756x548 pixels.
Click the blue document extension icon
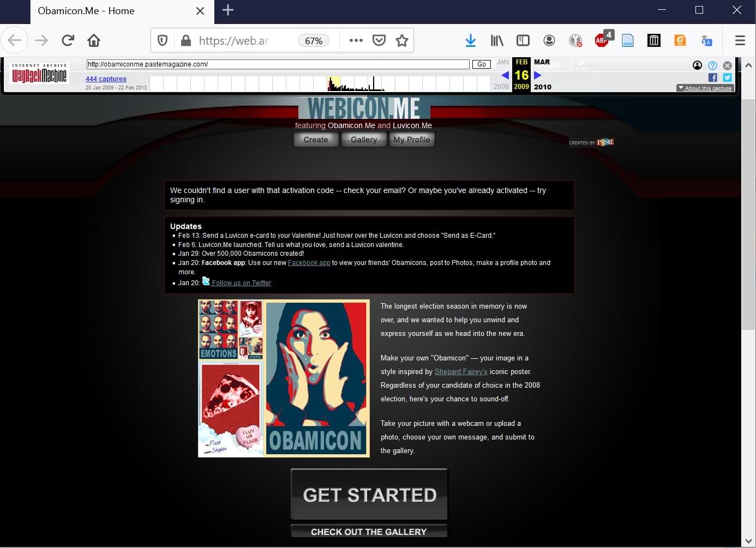point(628,40)
